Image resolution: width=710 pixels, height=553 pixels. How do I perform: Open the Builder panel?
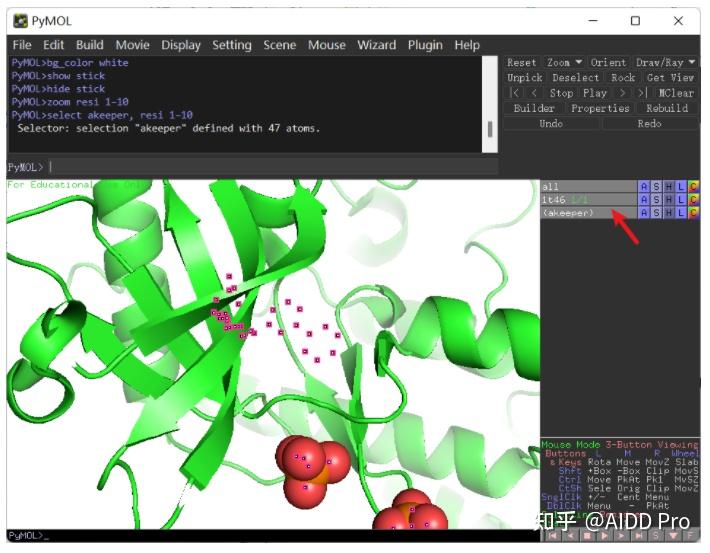point(534,109)
